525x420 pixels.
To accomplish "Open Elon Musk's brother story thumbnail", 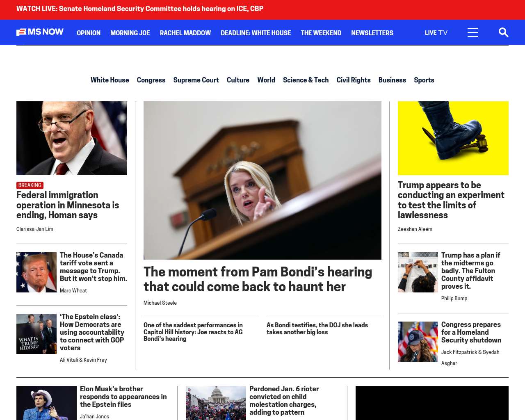I will click(x=46, y=403).
